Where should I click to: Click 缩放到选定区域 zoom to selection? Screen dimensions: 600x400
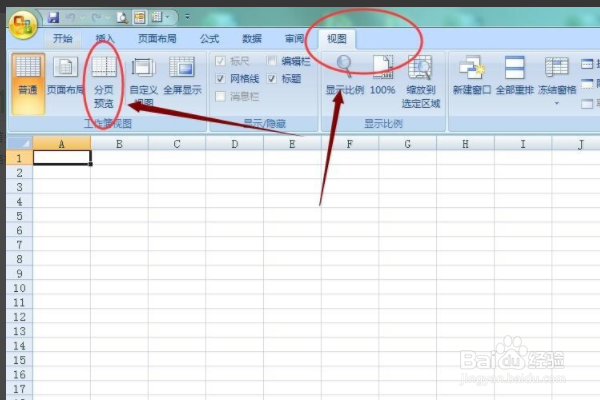pyautogui.click(x=421, y=82)
